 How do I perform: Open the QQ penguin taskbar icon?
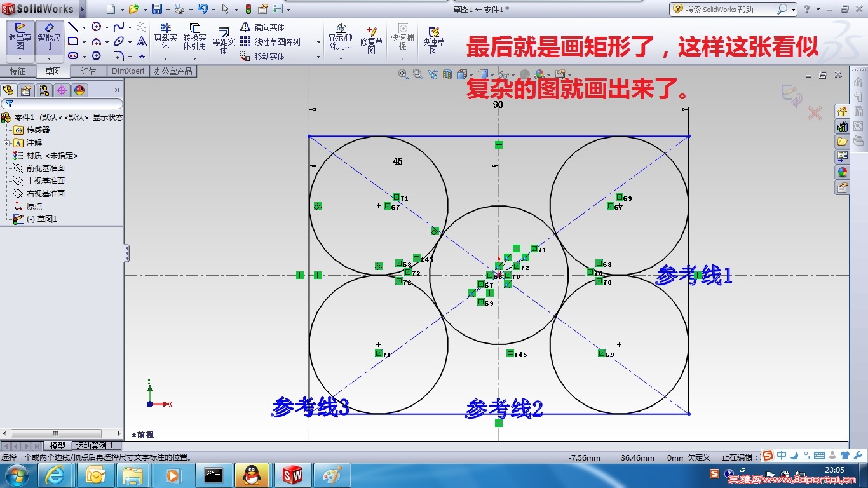click(252, 475)
